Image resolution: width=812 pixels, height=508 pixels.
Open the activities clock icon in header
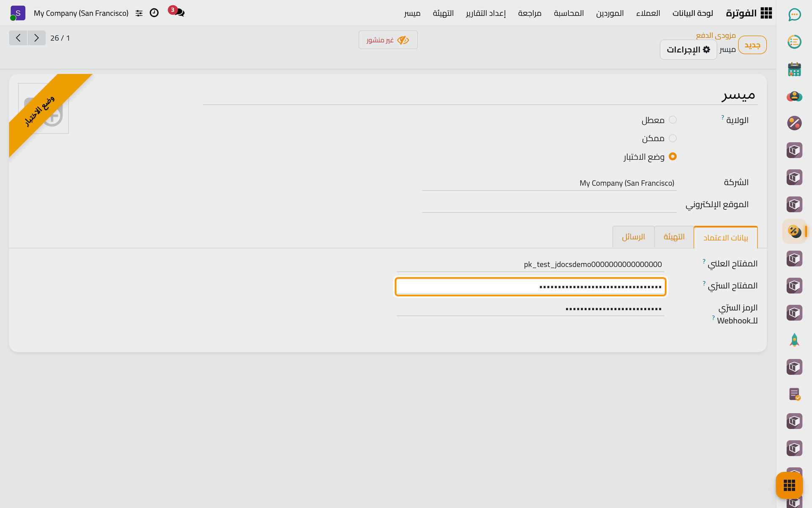pos(154,13)
